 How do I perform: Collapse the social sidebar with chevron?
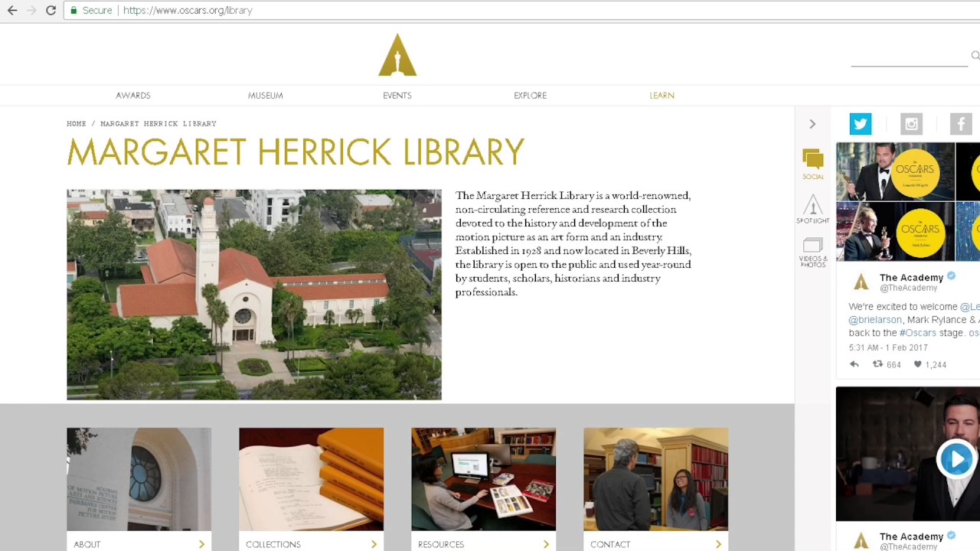point(812,124)
